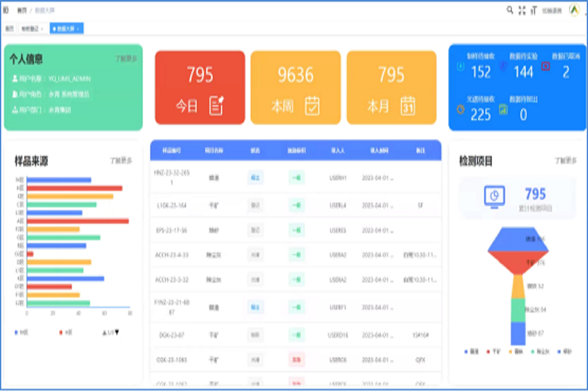Click 了解更多 link in 检测项目 panel
Screen dimensions: 588x392
565,160
